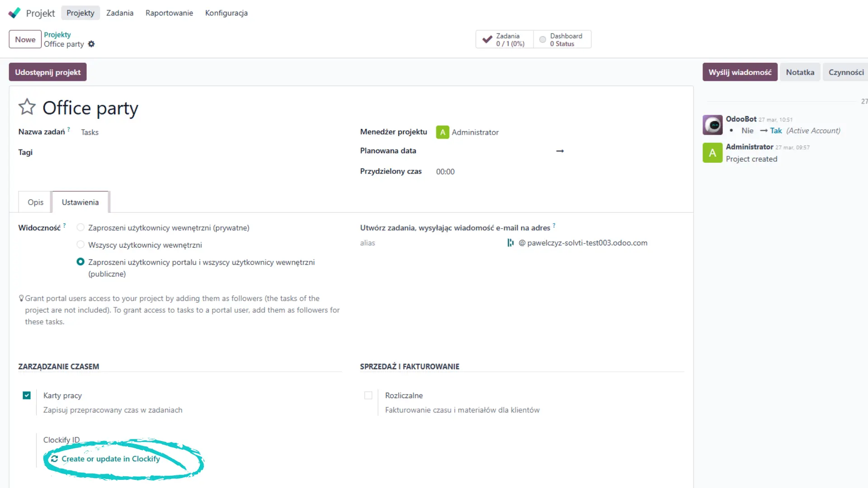Click the favorite star next to Office party
This screenshot has height=488, width=868.
(27, 107)
